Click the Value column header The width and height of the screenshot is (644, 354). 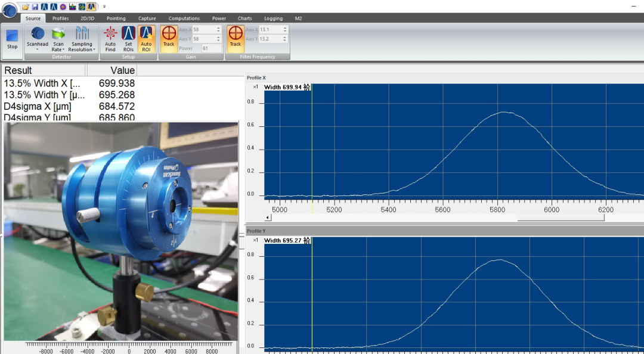[113, 70]
